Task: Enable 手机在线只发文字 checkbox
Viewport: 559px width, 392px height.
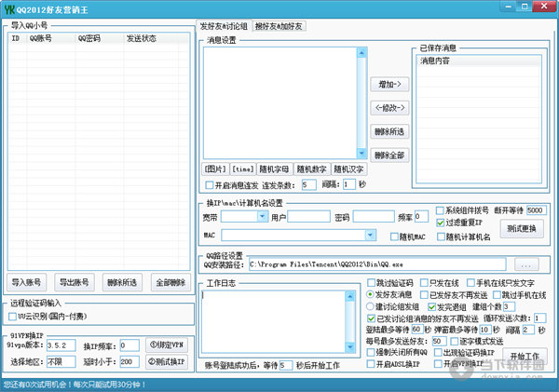Action: click(470, 283)
